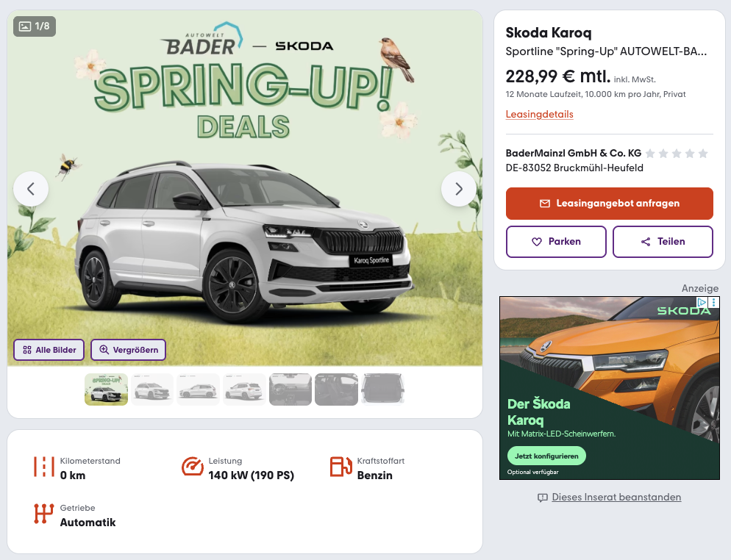This screenshot has width=731, height=560.
Task: Open Alle Bilder gallery view
Action: (49, 350)
